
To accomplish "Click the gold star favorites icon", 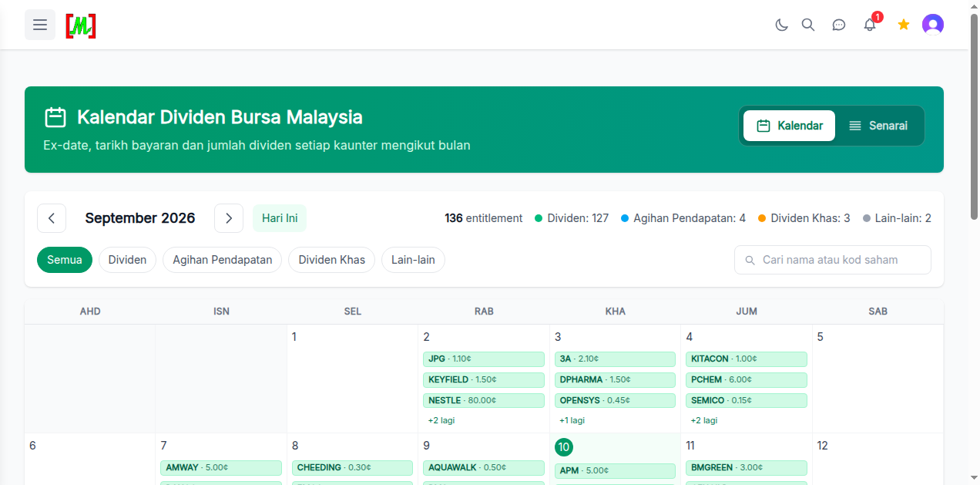I will (904, 25).
